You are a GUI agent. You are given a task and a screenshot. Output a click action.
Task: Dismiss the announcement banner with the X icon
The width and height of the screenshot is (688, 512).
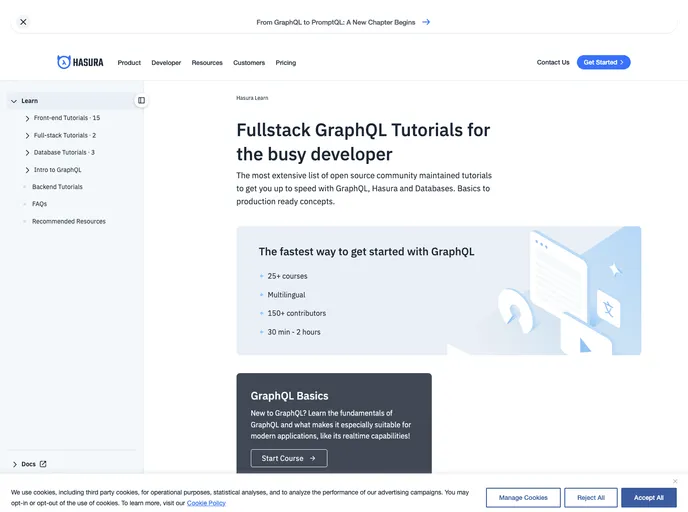tap(23, 22)
